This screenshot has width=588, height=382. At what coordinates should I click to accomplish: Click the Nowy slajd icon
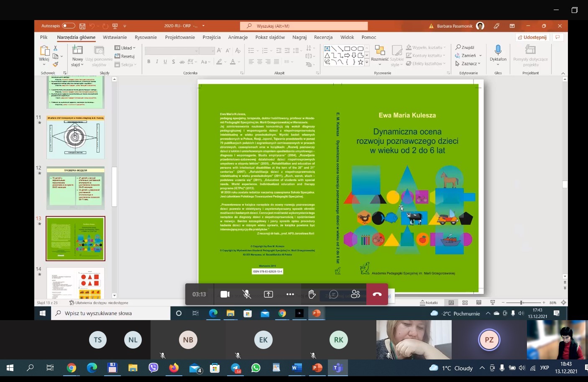(x=77, y=51)
